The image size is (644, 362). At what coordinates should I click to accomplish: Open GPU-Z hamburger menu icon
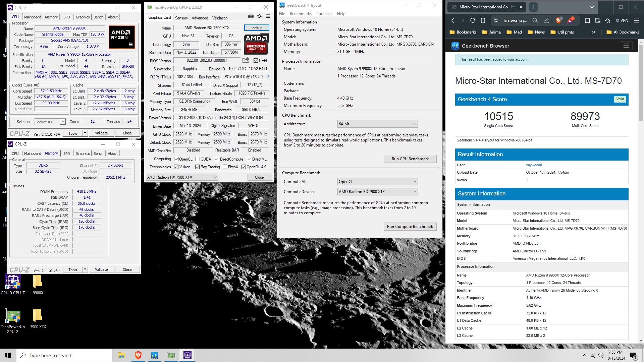click(x=268, y=16)
